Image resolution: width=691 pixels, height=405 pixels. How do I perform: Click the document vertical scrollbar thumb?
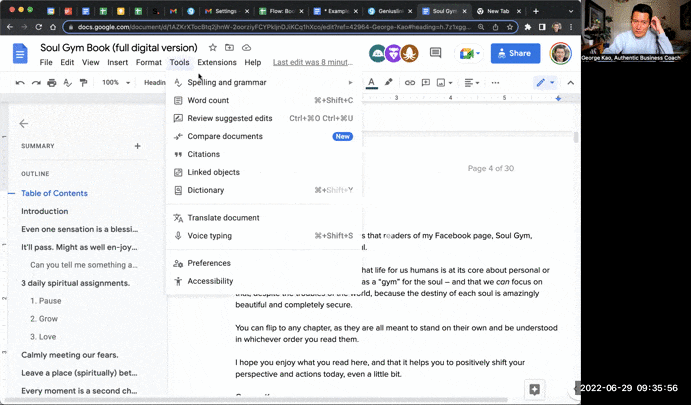point(576,137)
